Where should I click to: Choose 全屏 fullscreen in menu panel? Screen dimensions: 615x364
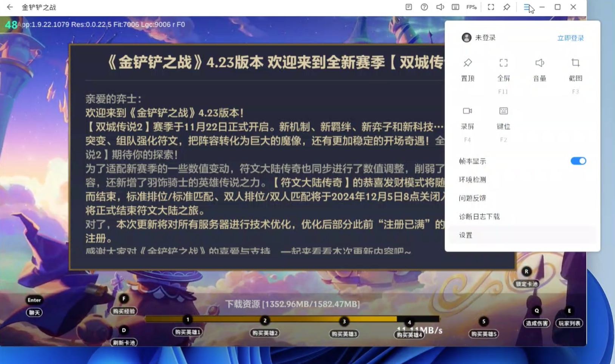click(504, 76)
